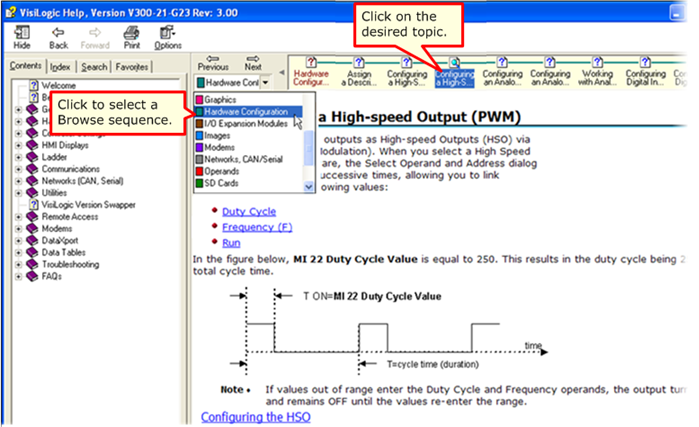
Task: Open the FAQs book icon
Action: (x=32, y=276)
